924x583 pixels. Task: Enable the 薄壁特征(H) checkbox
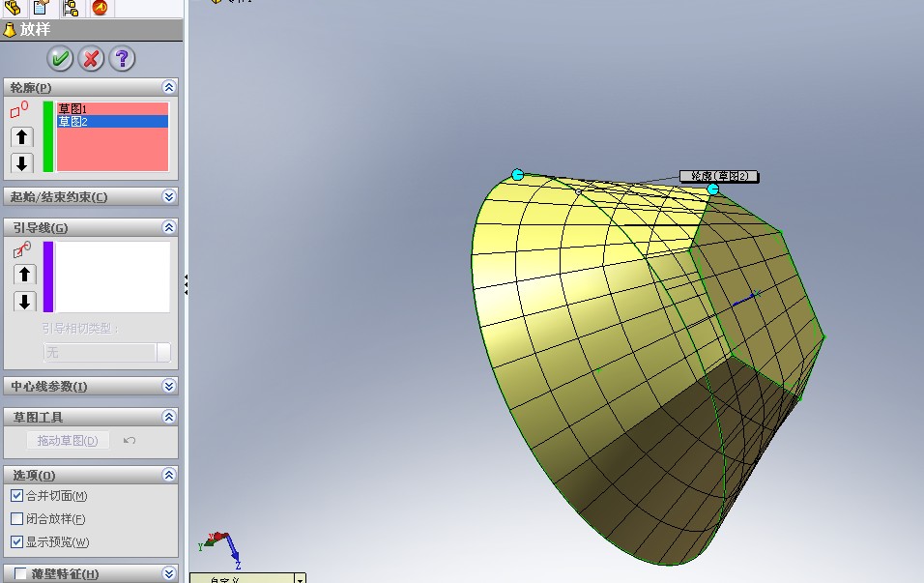pyautogui.click(x=20, y=573)
